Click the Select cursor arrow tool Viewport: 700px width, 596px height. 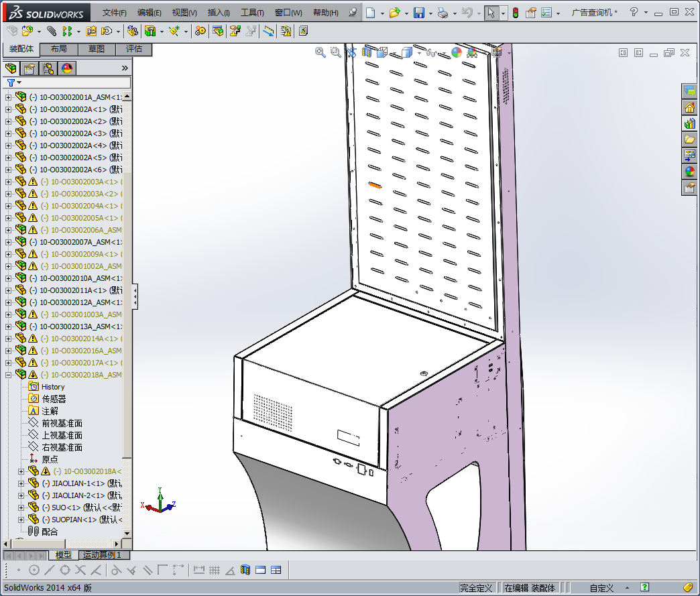point(491,13)
